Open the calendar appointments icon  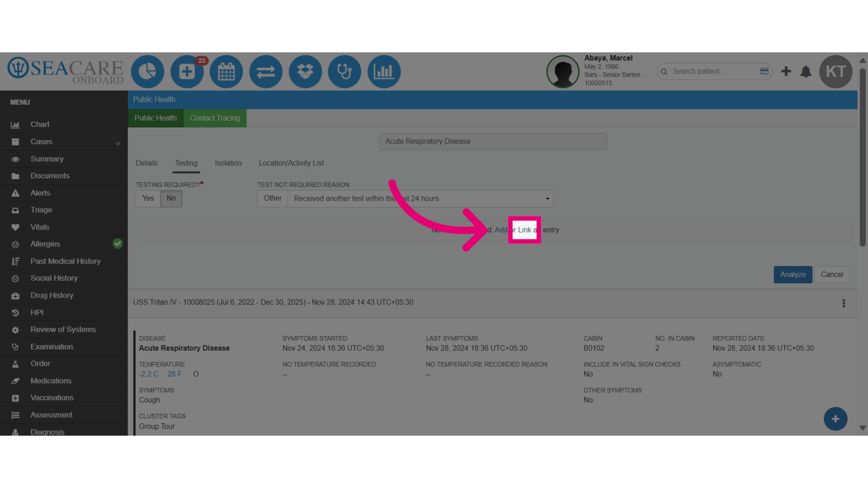coord(226,71)
